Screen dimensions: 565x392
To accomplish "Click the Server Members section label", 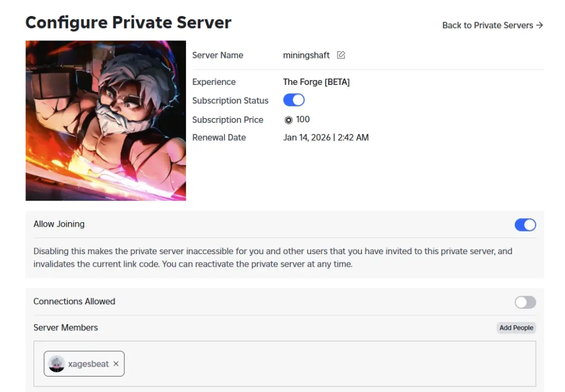I will click(x=66, y=327).
